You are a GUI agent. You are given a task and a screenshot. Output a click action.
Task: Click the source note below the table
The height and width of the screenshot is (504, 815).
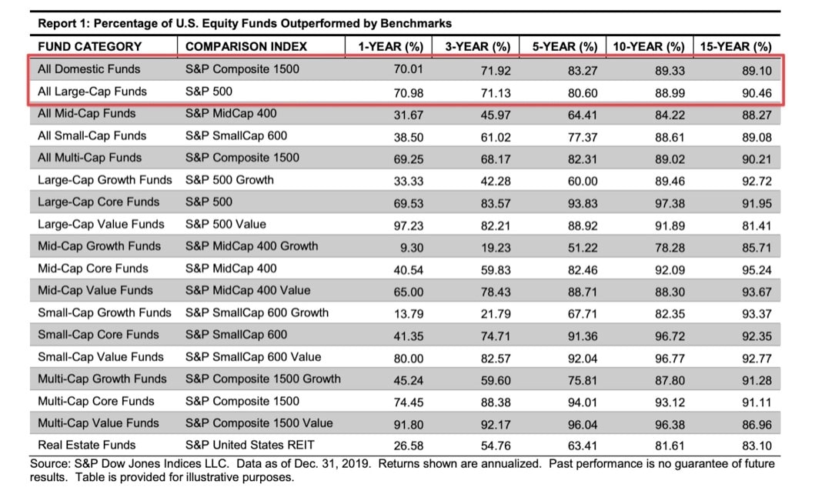point(402,470)
